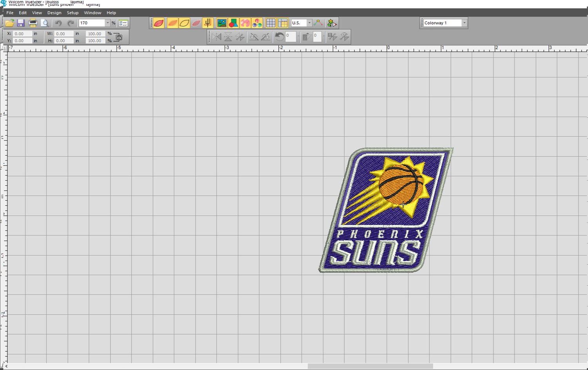
Task: Open the Help menu
Action: coord(111,13)
